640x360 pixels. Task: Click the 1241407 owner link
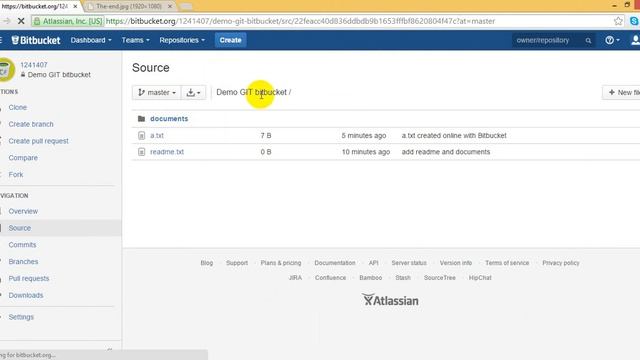[x=34, y=65]
